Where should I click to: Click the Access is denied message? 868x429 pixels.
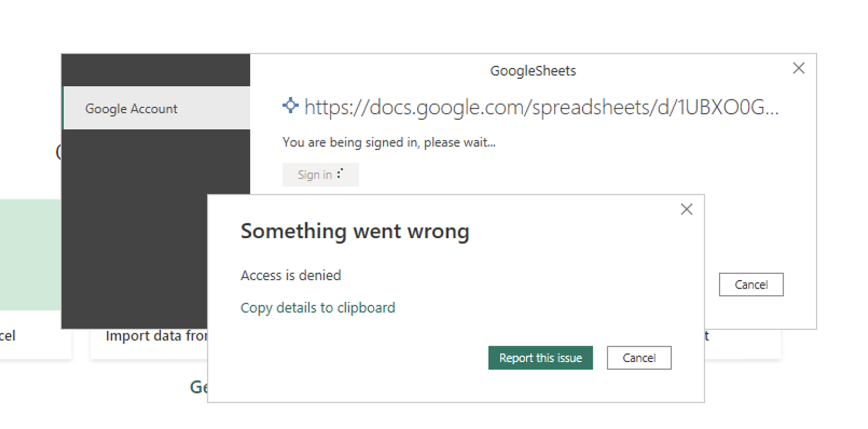291,275
